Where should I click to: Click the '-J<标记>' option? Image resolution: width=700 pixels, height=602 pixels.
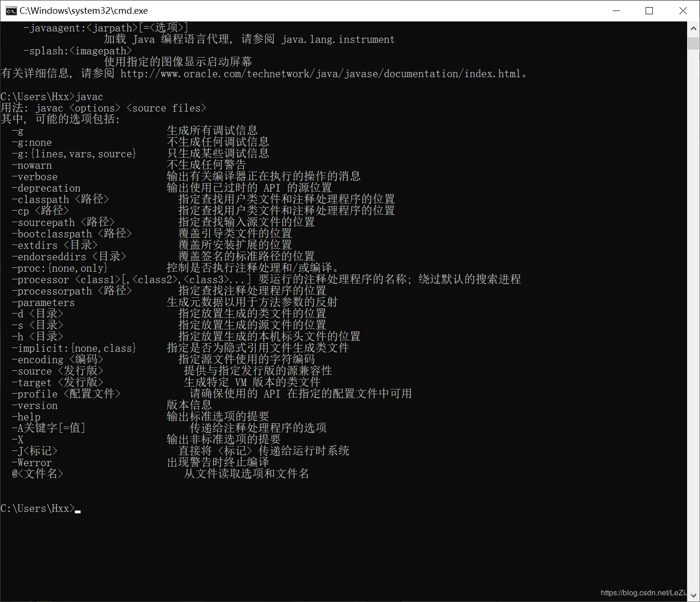(35, 451)
